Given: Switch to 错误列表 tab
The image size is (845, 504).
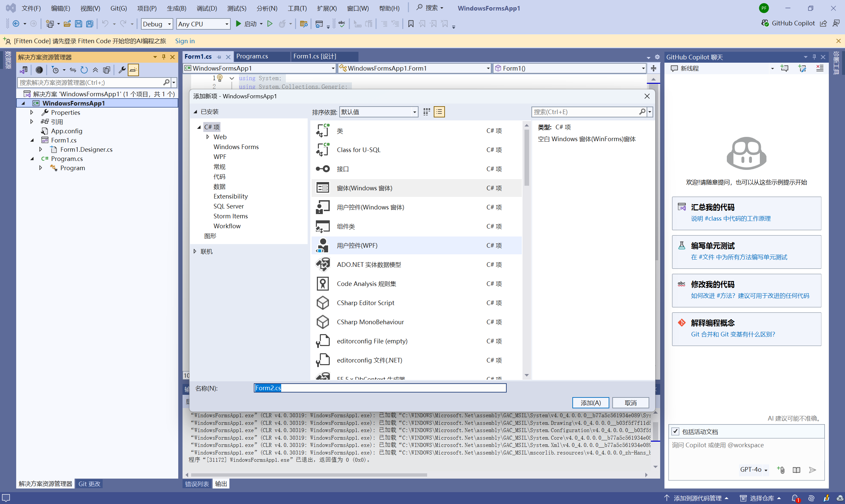Looking at the screenshot, I should (x=197, y=484).
